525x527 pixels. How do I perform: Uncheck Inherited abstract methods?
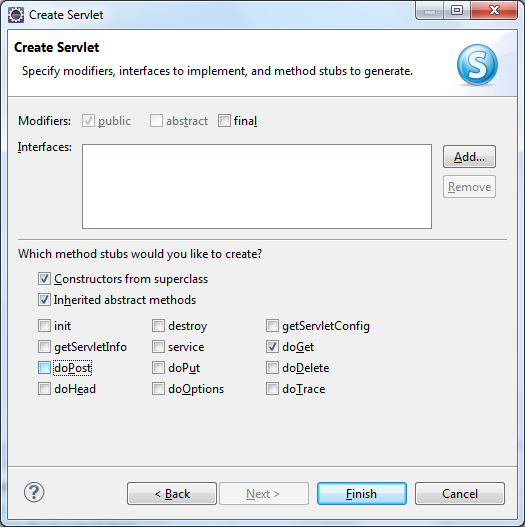[x=44, y=299]
